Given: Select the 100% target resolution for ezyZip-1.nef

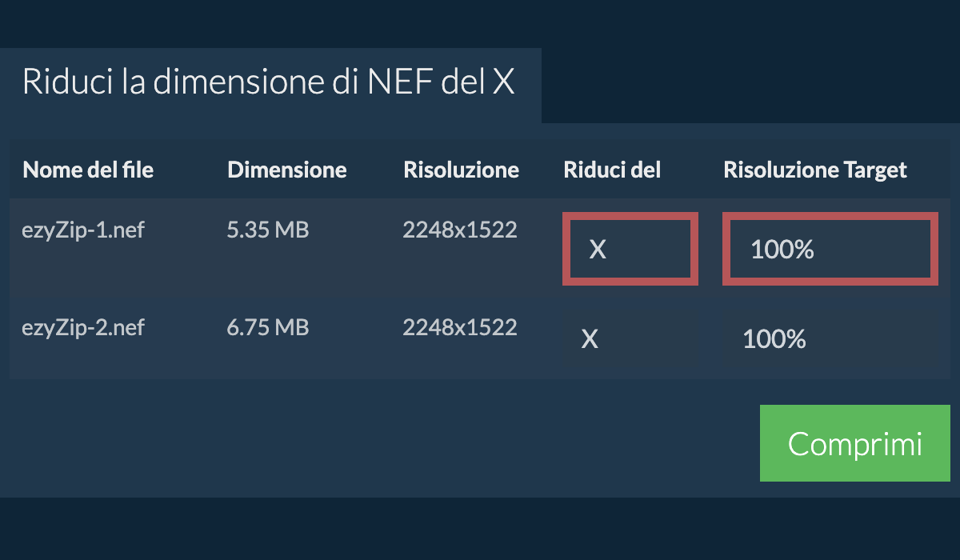Looking at the screenshot, I should click(830, 249).
